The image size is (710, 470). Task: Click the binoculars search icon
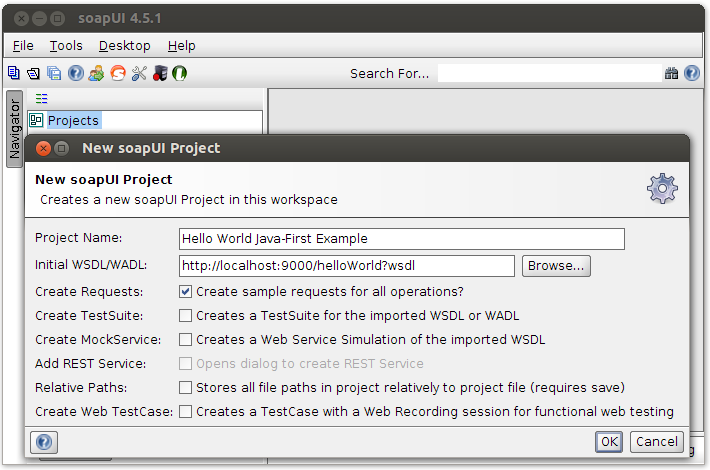click(672, 73)
